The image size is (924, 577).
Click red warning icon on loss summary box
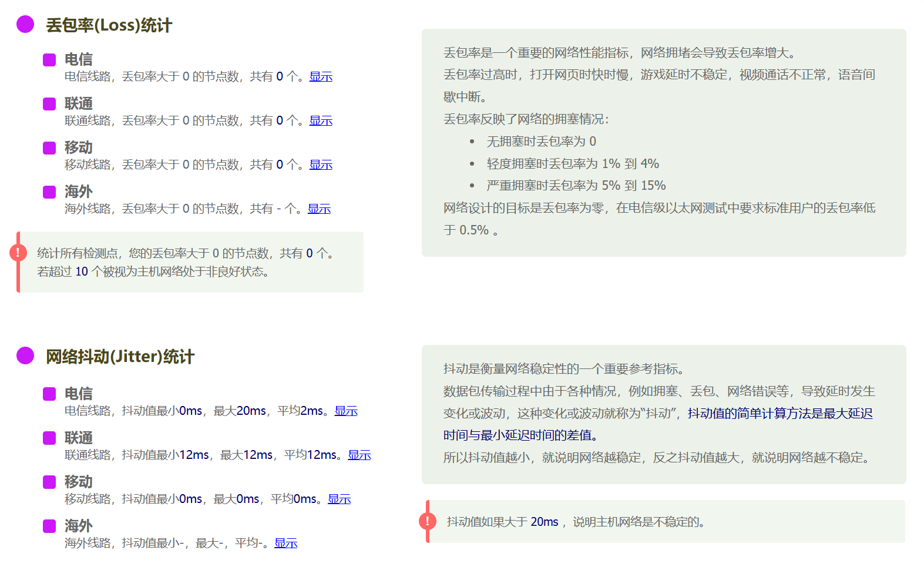click(x=18, y=253)
